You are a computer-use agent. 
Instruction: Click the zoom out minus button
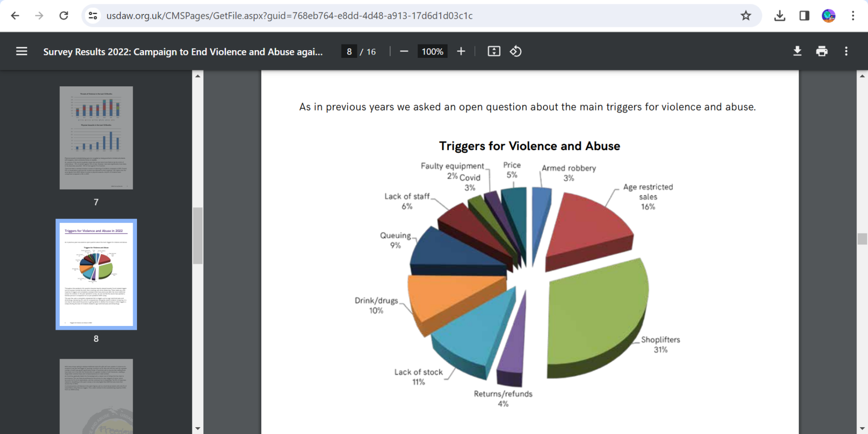pyautogui.click(x=404, y=51)
